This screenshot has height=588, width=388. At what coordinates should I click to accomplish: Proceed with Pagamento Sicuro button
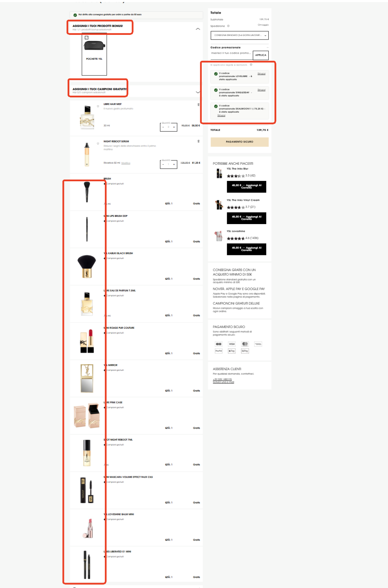coord(239,142)
